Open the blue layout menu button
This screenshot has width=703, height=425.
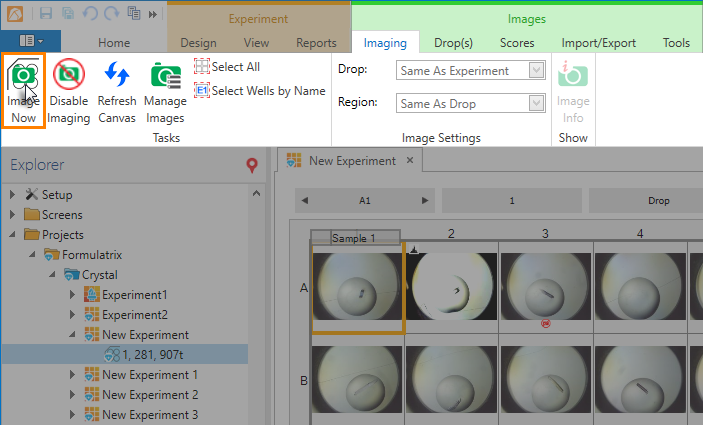click(x=31, y=41)
